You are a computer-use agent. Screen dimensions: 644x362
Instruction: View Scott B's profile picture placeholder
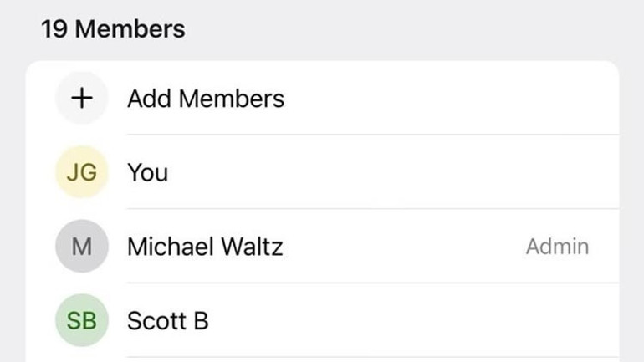[x=82, y=320]
